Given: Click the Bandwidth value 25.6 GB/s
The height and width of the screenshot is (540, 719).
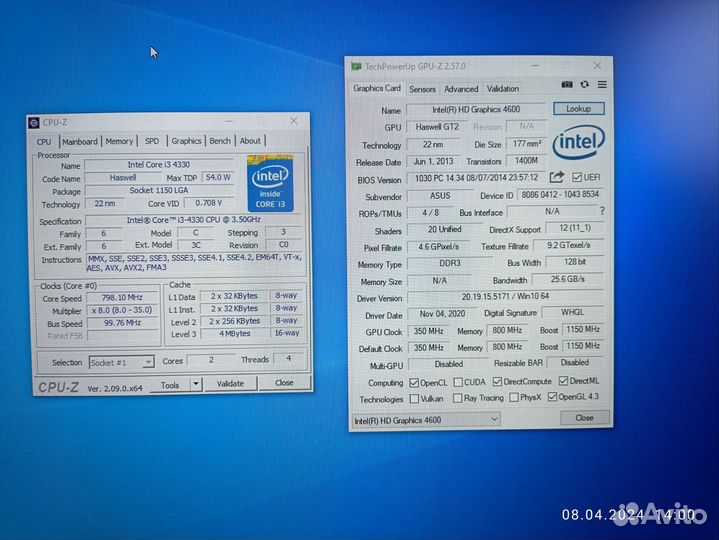Looking at the screenshot, I should click(568, 279).
